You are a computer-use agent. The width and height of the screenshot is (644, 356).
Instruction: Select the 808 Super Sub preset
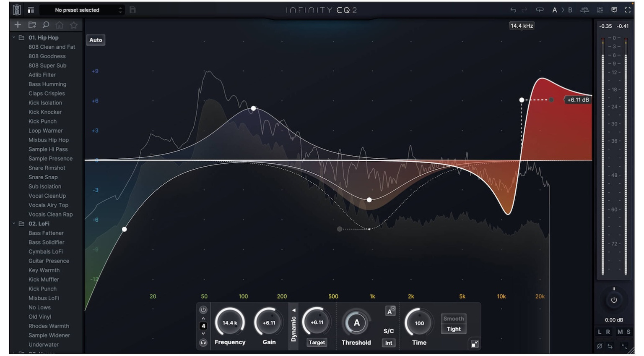47,65
